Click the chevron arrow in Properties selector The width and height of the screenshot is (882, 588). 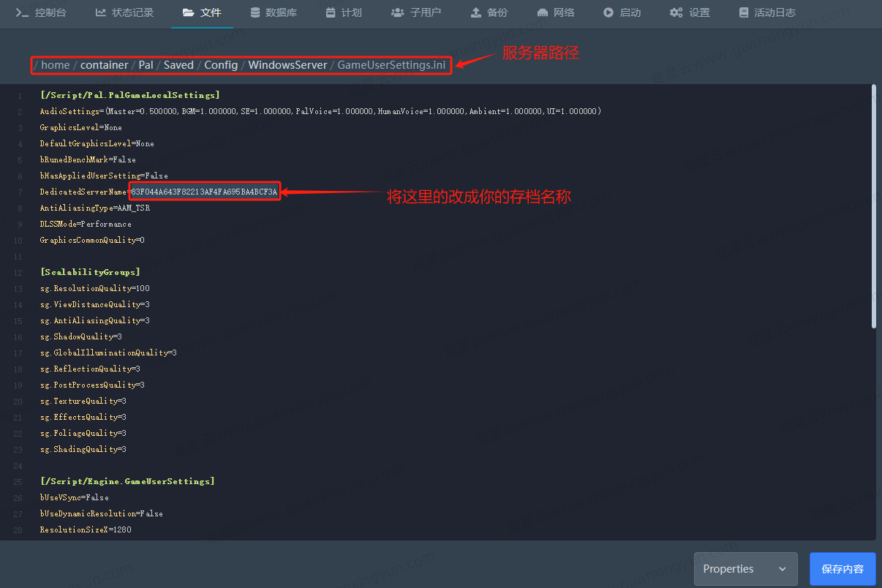click(783, 569)
